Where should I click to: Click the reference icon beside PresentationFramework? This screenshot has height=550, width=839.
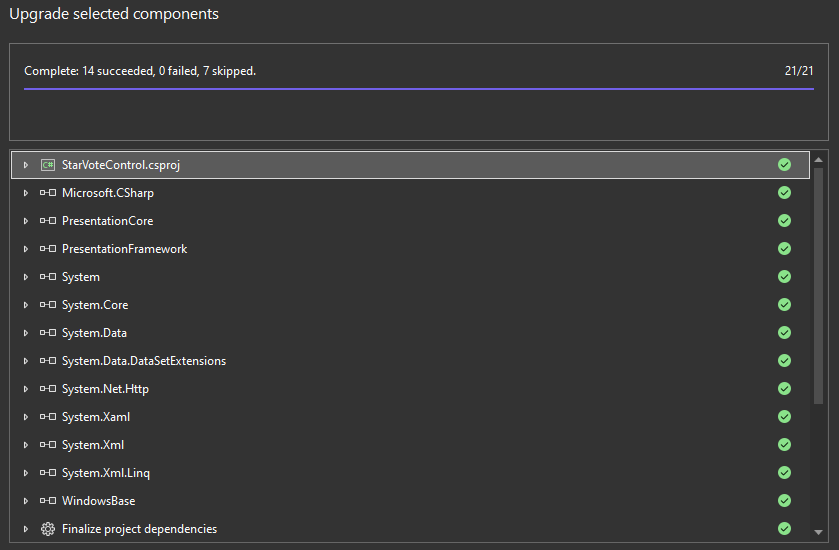tap(47, 249)
